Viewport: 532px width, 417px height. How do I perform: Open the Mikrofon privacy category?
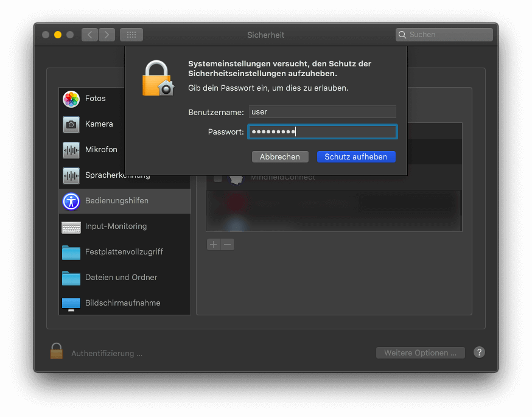coord(100,150)
